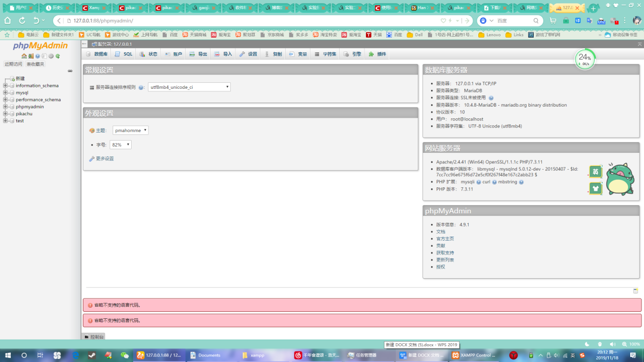Open the 导入 tab

[x=223, y=54]
